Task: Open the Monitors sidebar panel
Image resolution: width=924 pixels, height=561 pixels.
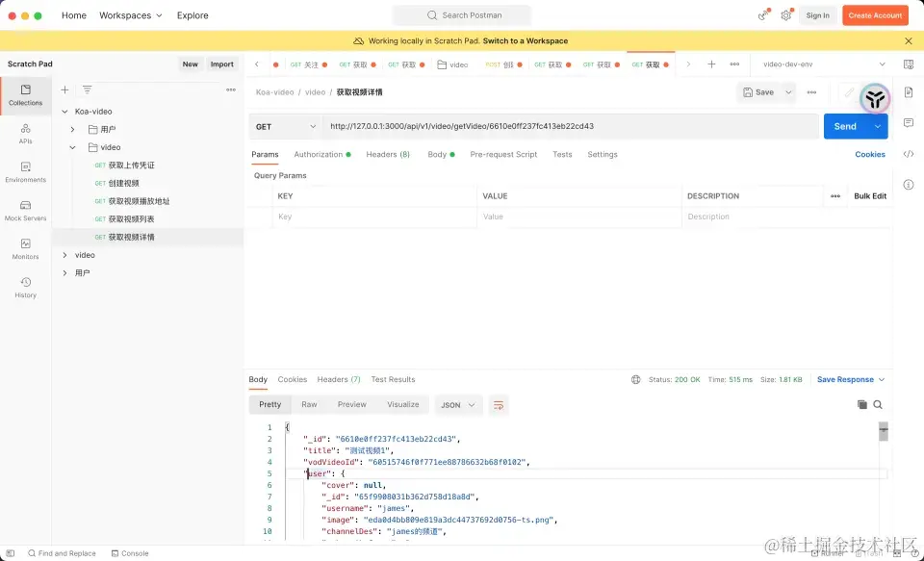Action: pos(25,249)
